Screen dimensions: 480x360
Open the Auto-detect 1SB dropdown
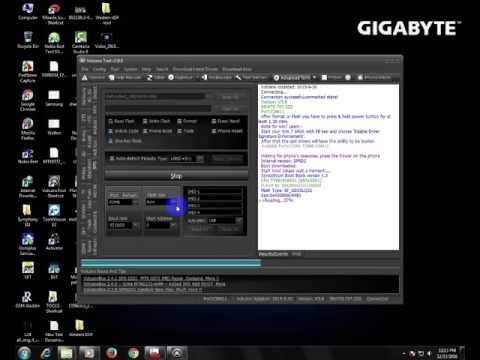[x=225, y=221]
